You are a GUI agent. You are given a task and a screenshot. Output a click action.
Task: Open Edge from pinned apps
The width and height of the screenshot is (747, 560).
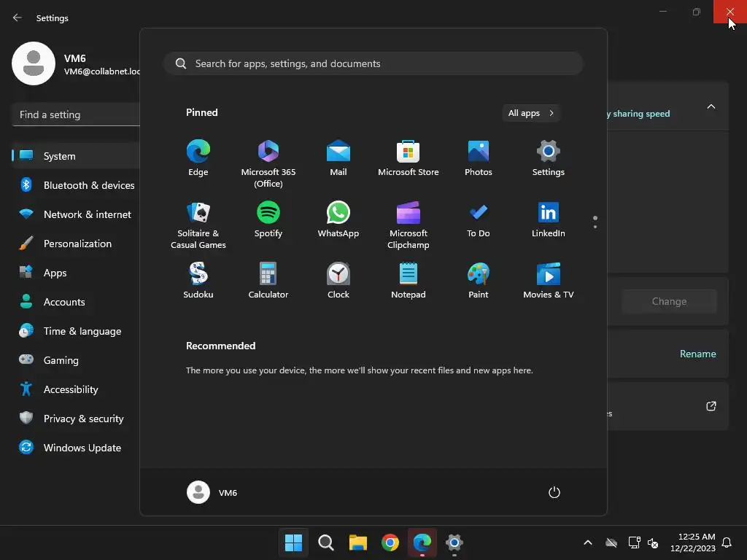tap(198, 158)
